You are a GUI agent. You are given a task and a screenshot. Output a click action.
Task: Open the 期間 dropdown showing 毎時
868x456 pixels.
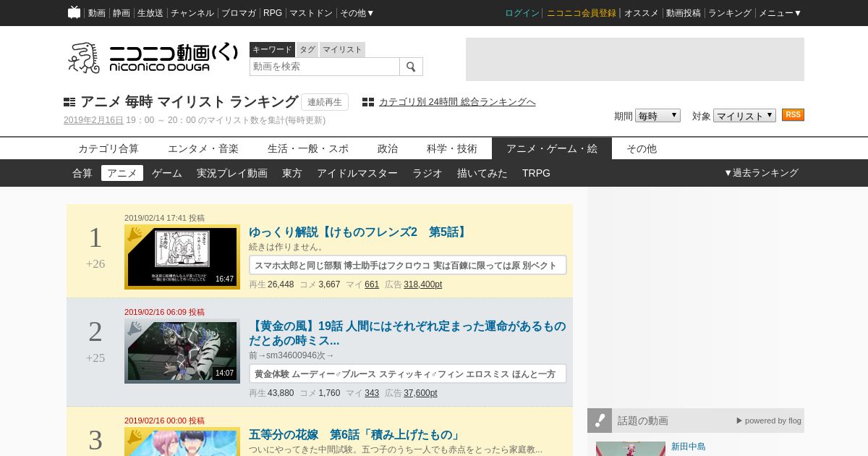point(658,116)
